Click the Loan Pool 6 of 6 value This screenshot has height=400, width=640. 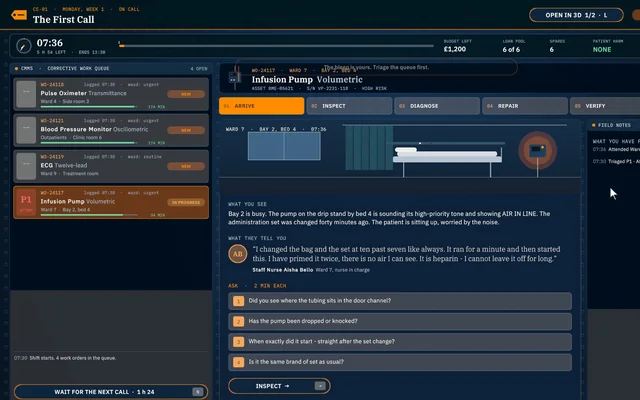pyautogui.click(x=511, y=49)
